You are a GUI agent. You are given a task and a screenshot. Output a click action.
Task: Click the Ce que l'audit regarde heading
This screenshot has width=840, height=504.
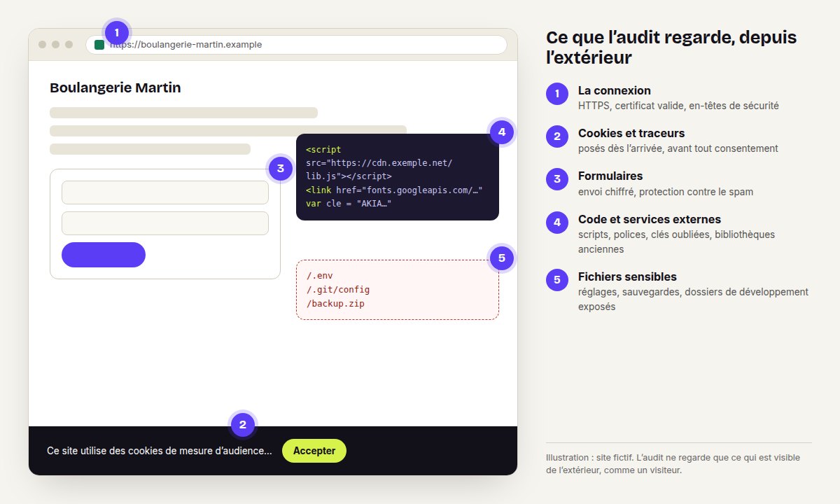click(672, 48)
